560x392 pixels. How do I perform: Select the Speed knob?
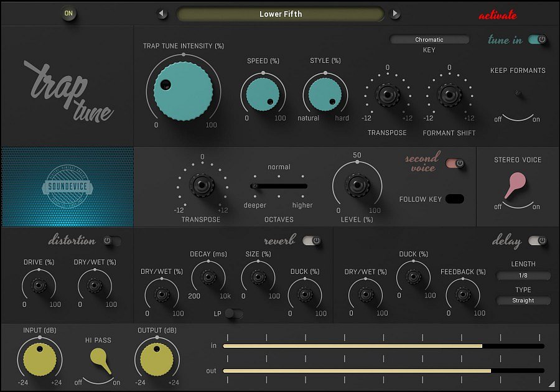(x=262, y=94)
